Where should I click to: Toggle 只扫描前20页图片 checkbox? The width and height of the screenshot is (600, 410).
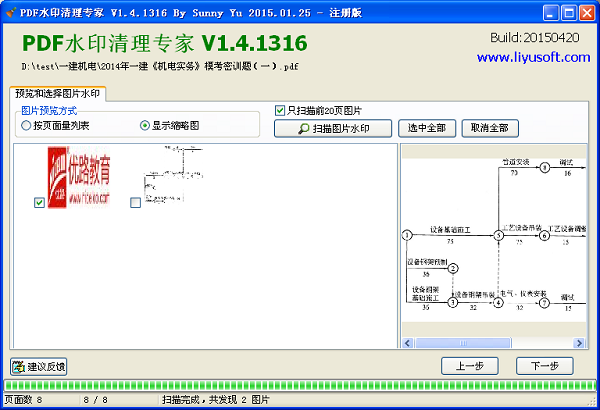280,110
